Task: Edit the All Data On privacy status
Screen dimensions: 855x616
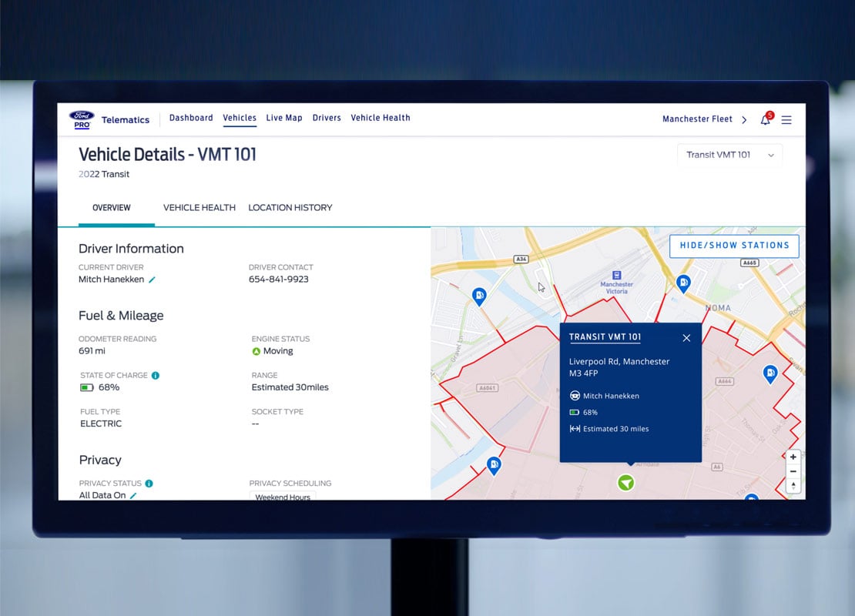Action: click(133, 496)
